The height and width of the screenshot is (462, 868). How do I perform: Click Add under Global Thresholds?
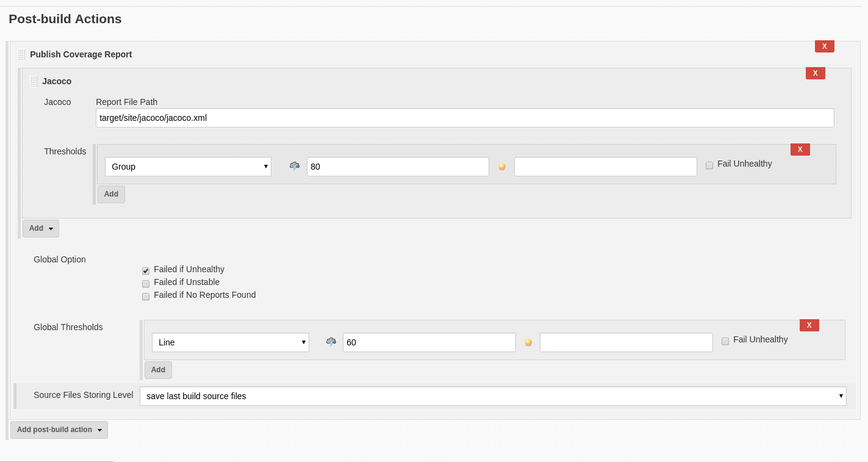coord(158,369)
